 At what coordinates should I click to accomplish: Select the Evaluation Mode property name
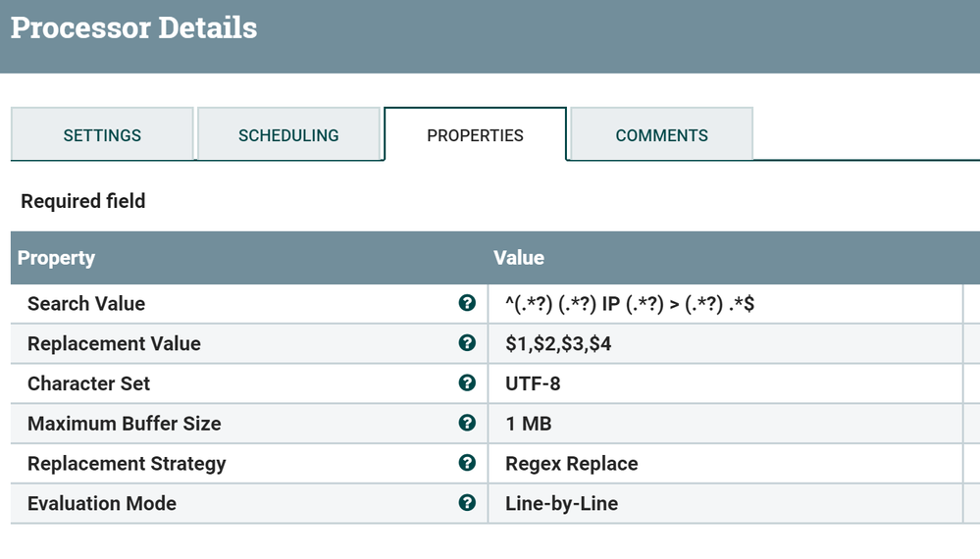click(102, 504)
